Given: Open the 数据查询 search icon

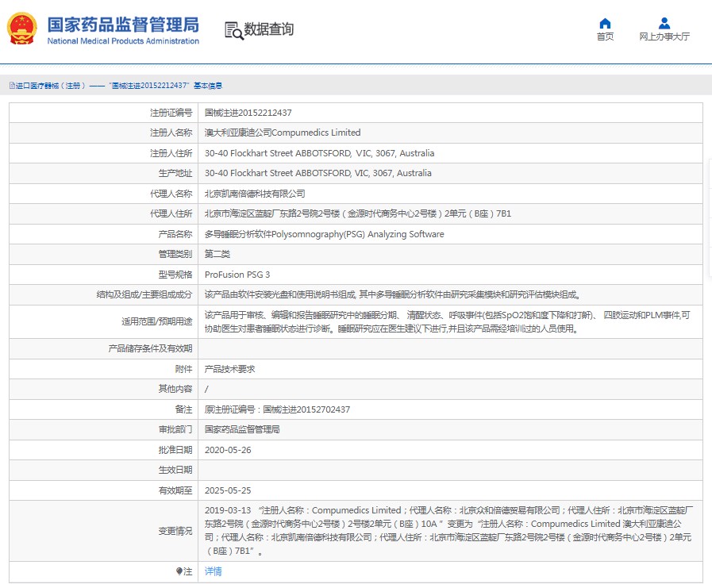Looking at the screenshot, I should (x=234, y=30).
